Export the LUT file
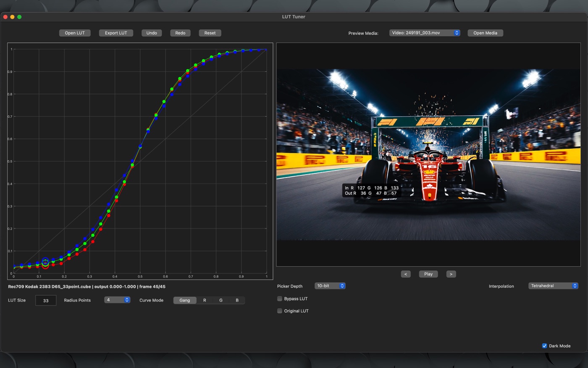 point(116,33)
